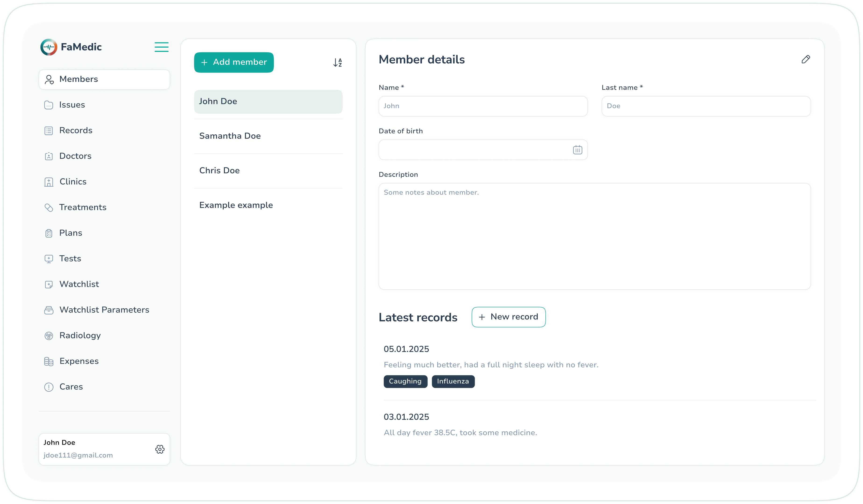Click the Clinics building icon

(49, 182)
